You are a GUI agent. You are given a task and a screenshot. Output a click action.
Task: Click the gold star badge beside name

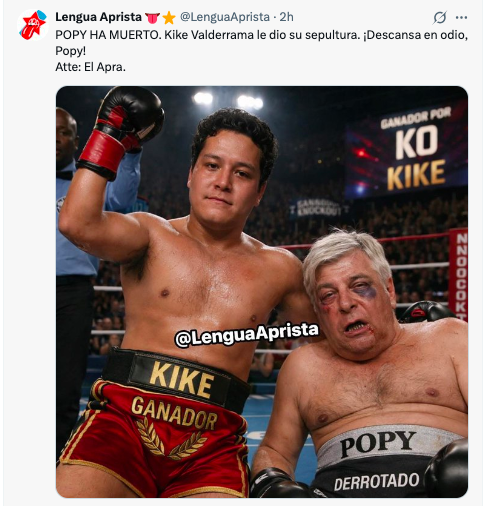(x=169, y=18)
